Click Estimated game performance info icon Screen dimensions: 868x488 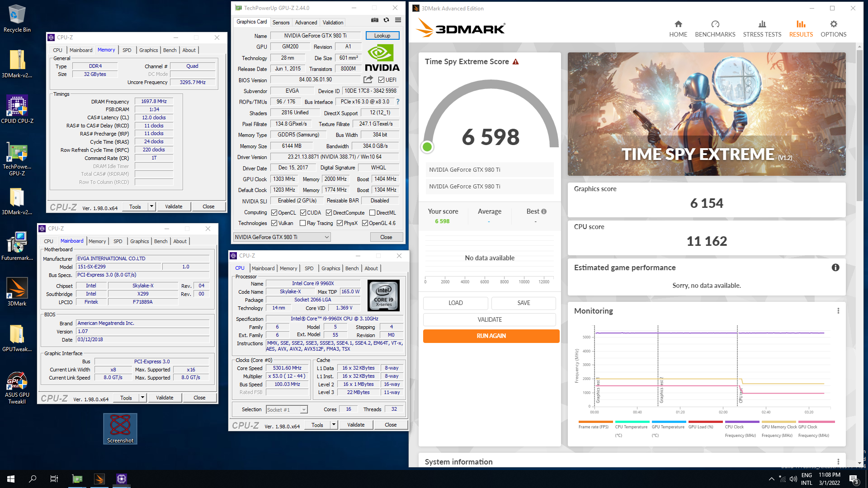click(835, 267)
